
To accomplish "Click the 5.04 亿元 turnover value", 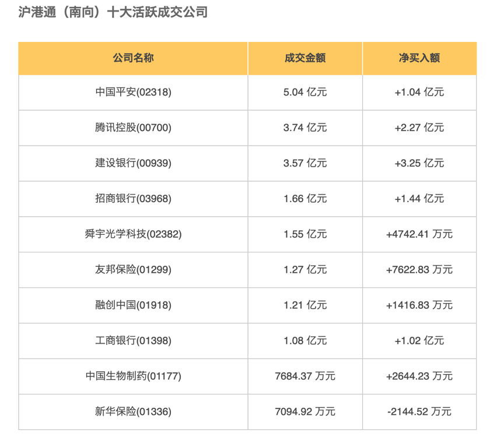I will coord(305,92).
